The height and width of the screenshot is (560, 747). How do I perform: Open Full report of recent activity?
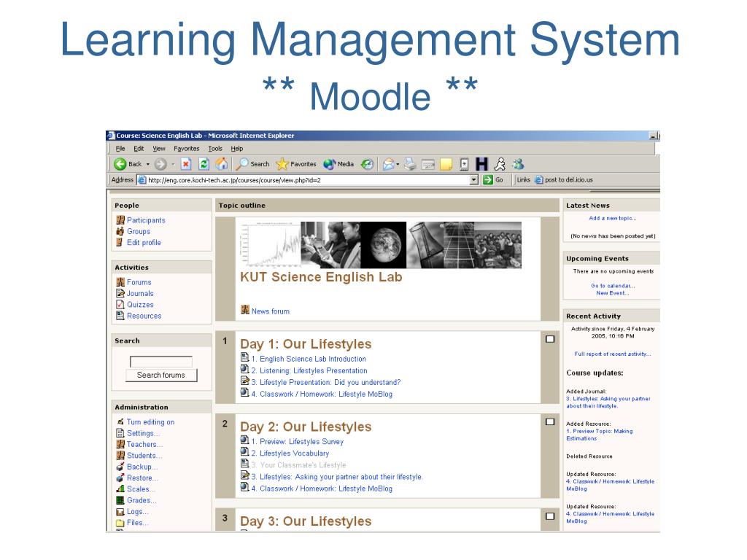(x=613, y=354)
